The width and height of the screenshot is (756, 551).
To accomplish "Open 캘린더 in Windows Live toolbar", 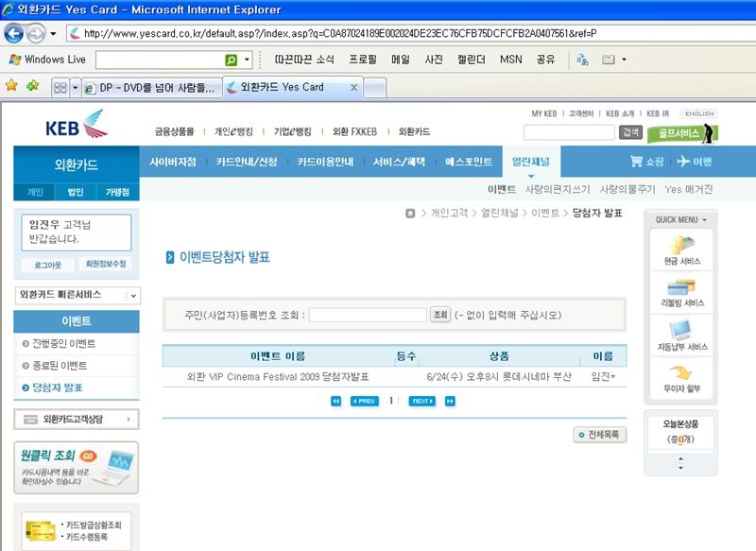I will [x=471, y=60].
